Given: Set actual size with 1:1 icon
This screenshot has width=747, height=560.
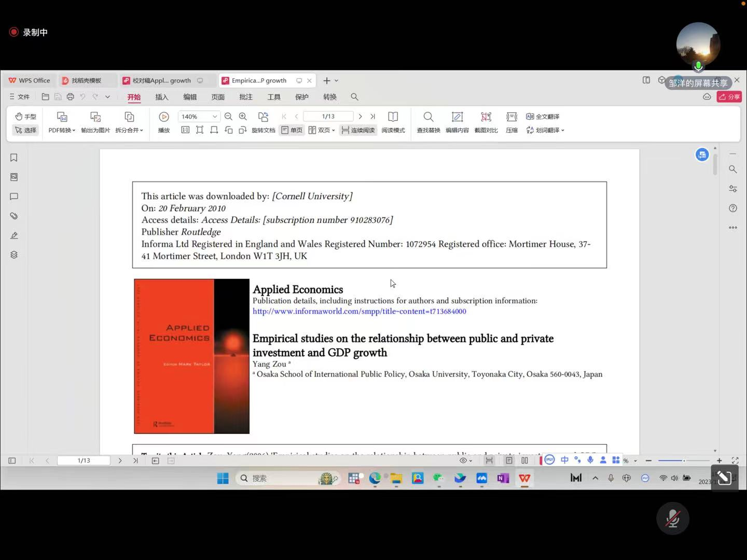Looking at the screenshot, I should 185,130.
